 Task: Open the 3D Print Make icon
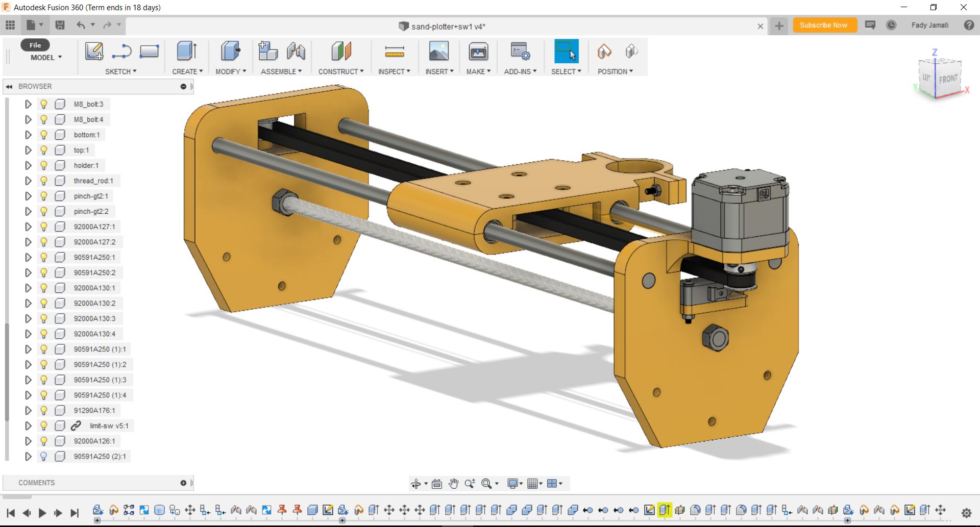tap(478, 52)
